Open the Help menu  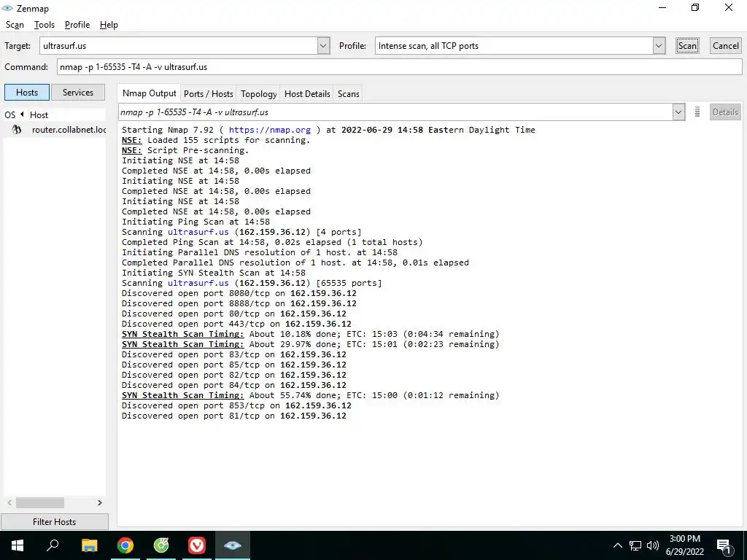click(109, 25)
